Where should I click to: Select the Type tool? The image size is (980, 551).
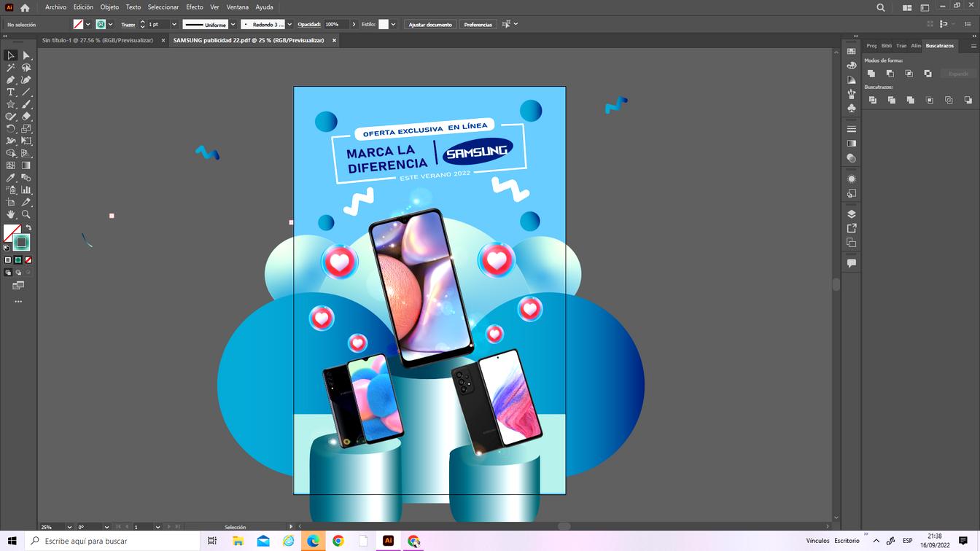pos(11,93)
